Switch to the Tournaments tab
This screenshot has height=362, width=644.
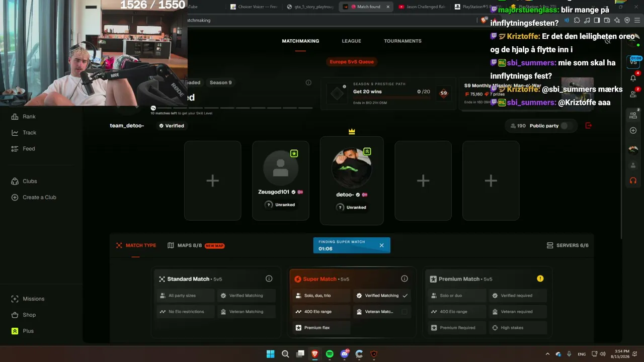[x=403, y=41]
